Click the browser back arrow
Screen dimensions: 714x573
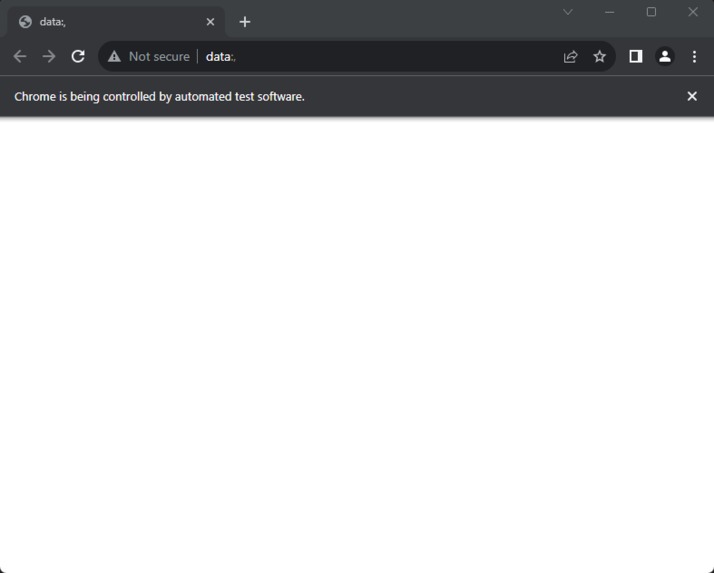(x=20, y=56)
